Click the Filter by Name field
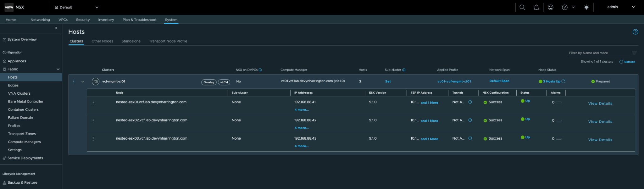The image size is (644, 189). coord(599,53)
